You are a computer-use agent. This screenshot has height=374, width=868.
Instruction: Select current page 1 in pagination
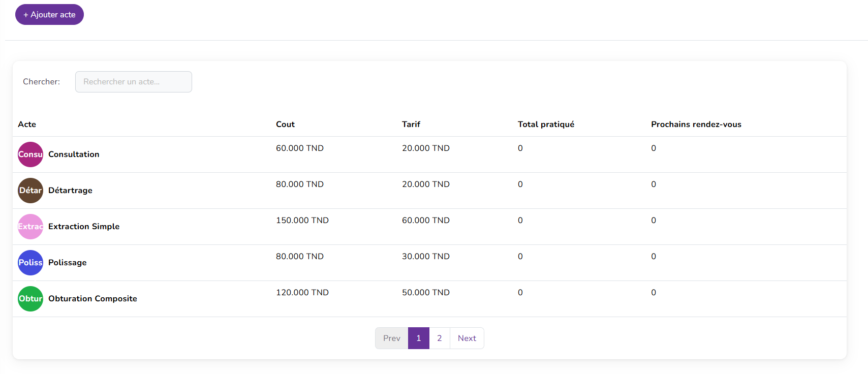point(418,338)
